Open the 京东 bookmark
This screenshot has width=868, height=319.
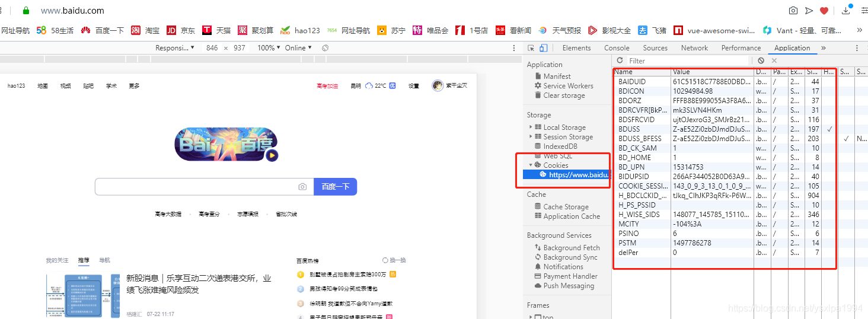[181, 30]
